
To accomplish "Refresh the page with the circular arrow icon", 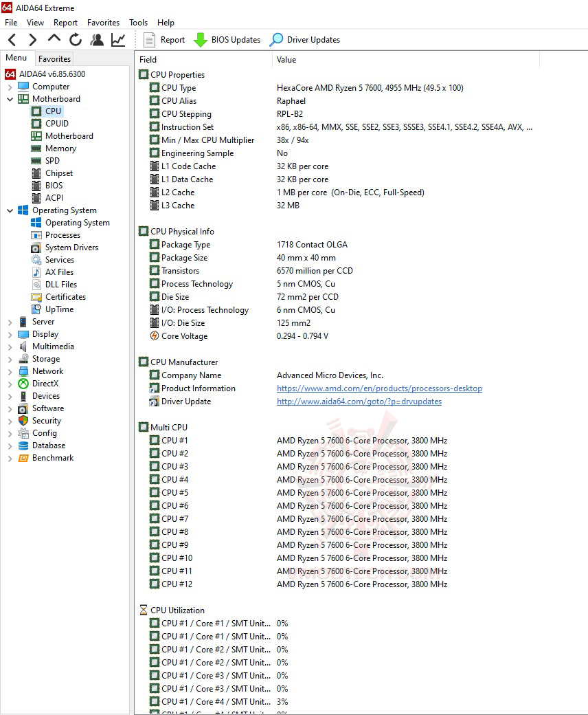I will [76, 40].
